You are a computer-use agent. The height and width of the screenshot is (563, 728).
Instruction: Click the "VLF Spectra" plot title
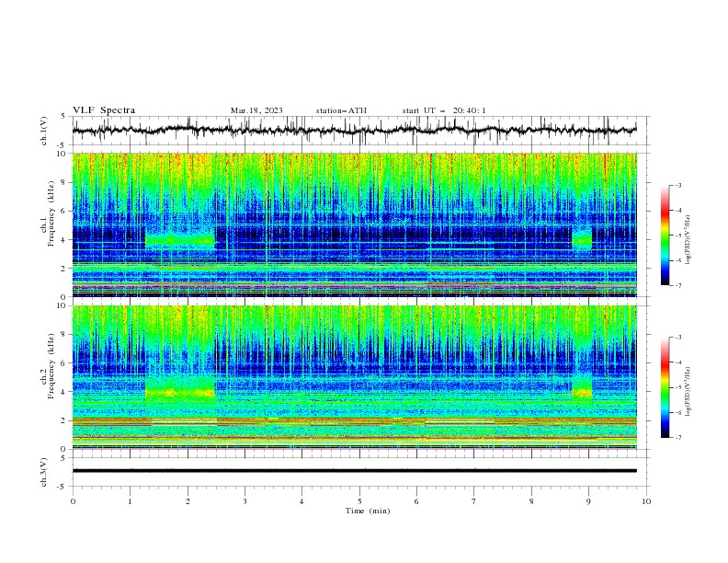pos(104,110)
